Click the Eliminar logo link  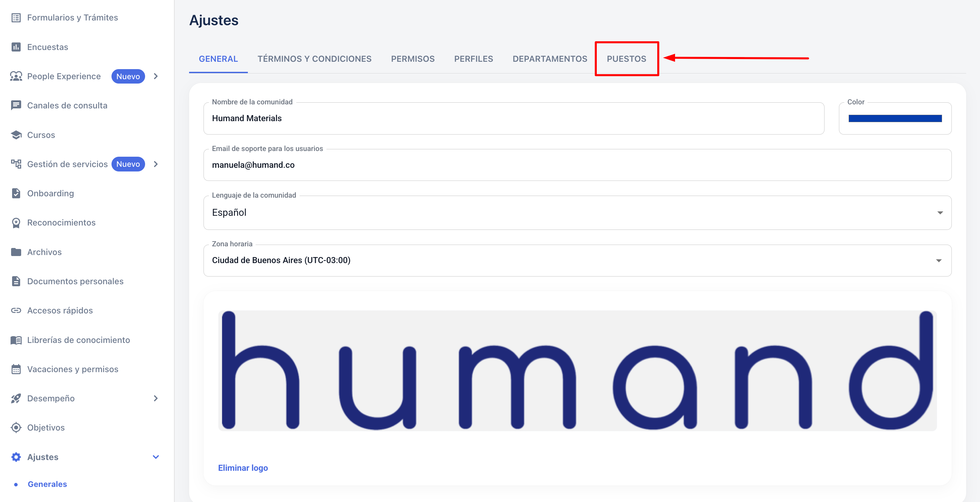(x=243, y=468)
